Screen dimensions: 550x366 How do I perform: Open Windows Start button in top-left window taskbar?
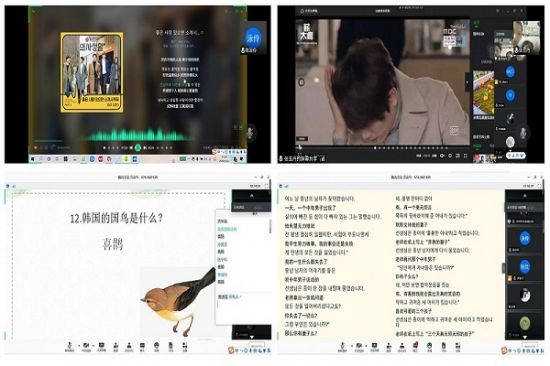point(32,159)
